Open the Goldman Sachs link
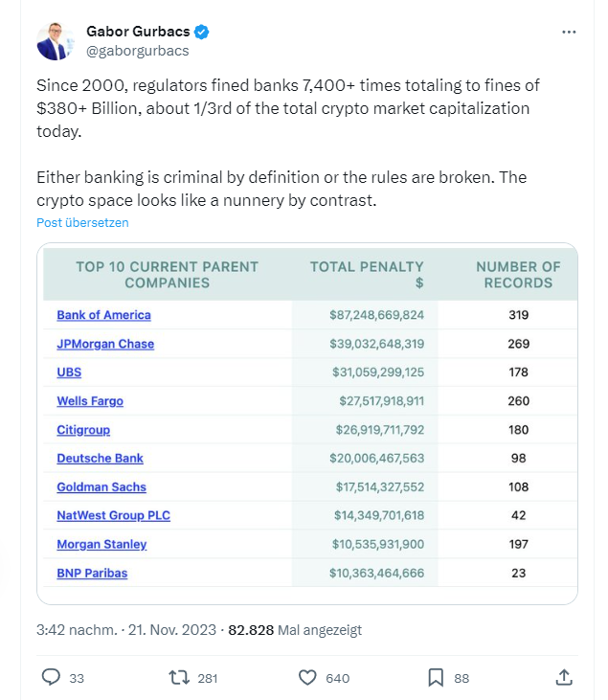Image resolution: width=608 pixels, height=700 pixels. tap(101, 486)
